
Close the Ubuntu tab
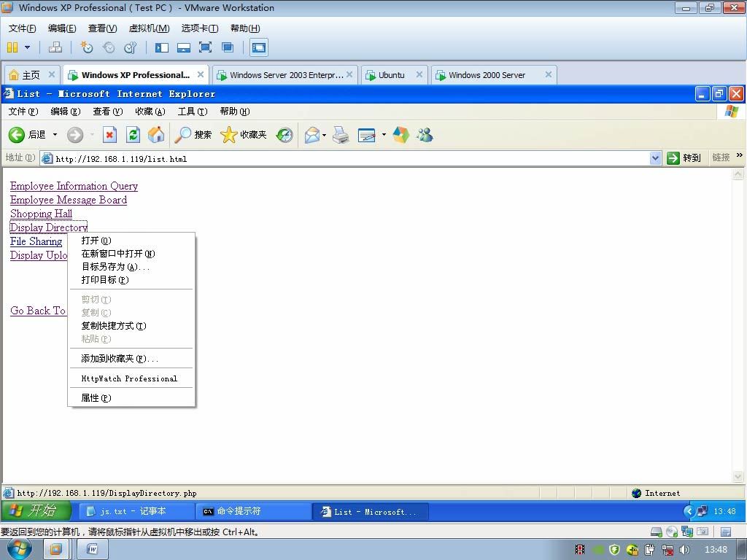pyautogui.click(x=419, y=74)
